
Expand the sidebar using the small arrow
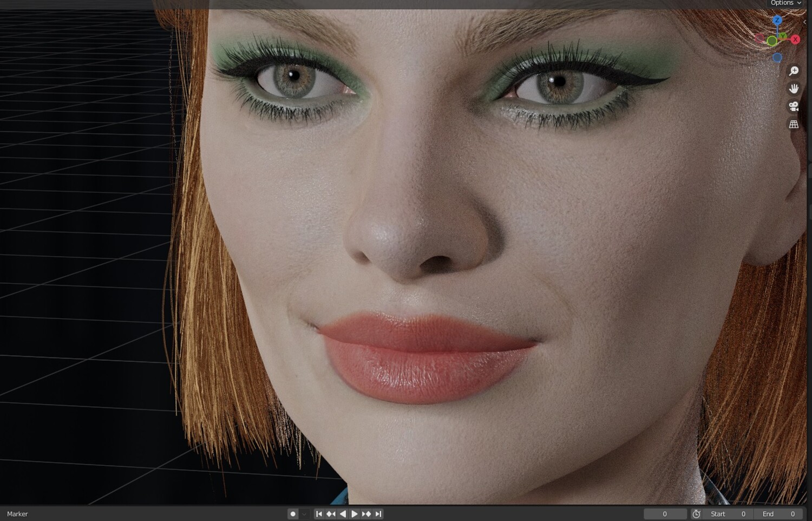coord(805,22)
